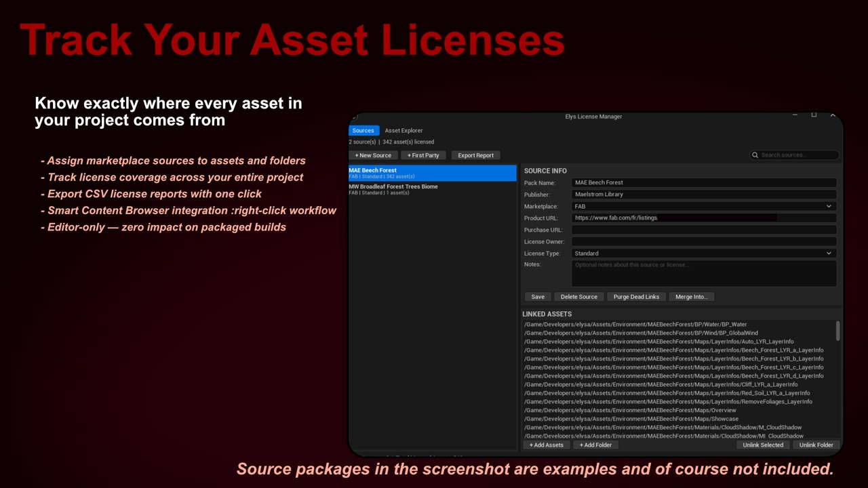
Task: Edit the Pack Name field
Action: coord(704,182)
